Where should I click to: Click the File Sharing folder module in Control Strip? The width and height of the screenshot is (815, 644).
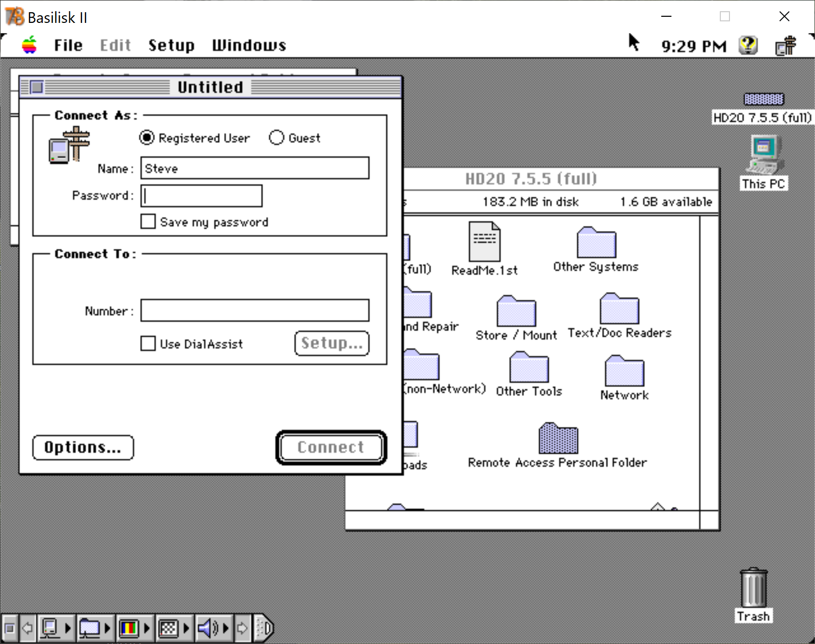tap(90, 628)
